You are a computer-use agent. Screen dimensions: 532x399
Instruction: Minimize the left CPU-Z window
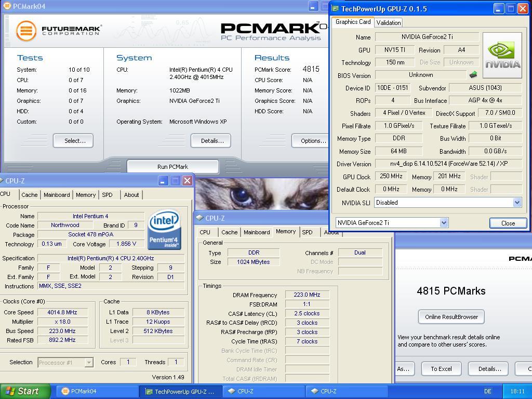163,180
